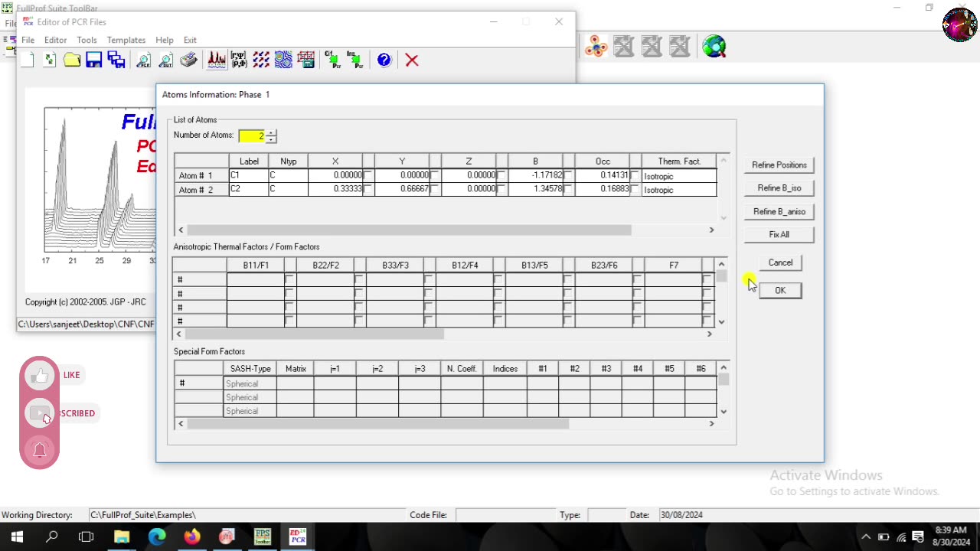Click the Cancel button
This screenshot has height=551, width=980.
point(780,262)
